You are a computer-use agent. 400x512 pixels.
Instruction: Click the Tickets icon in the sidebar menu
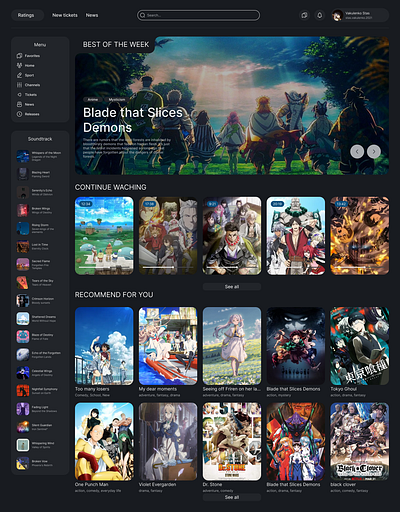19,95
